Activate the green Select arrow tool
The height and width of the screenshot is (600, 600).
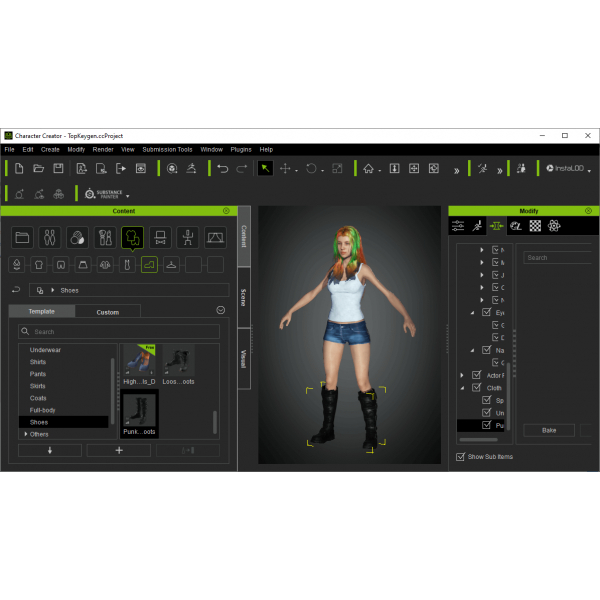coord(265,168)
